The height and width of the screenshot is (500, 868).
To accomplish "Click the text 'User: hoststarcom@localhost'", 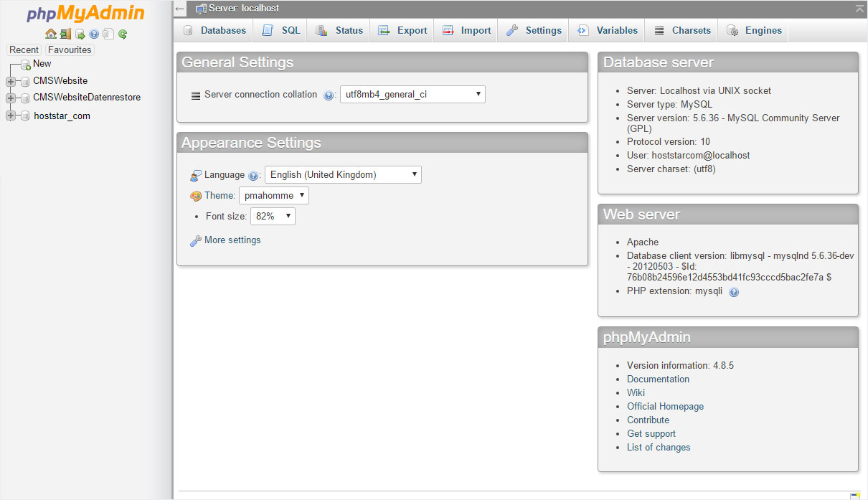I will [688, 155].
